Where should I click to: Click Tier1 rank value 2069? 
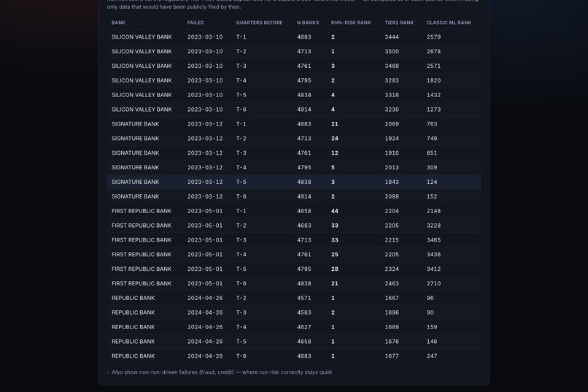[392, 124]
